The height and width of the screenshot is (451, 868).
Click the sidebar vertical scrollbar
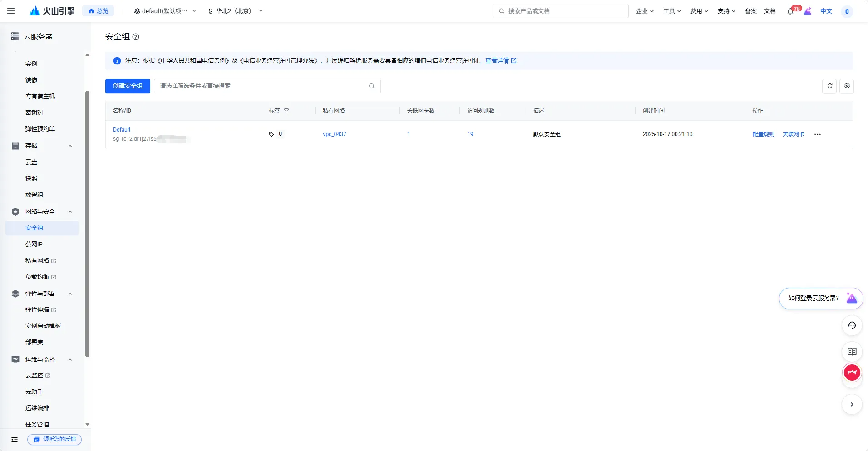click(x=87, y=222)
